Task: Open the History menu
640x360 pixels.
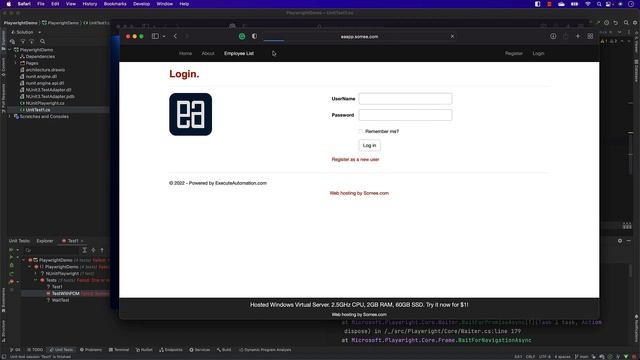Action: click(x=90, y=4)
